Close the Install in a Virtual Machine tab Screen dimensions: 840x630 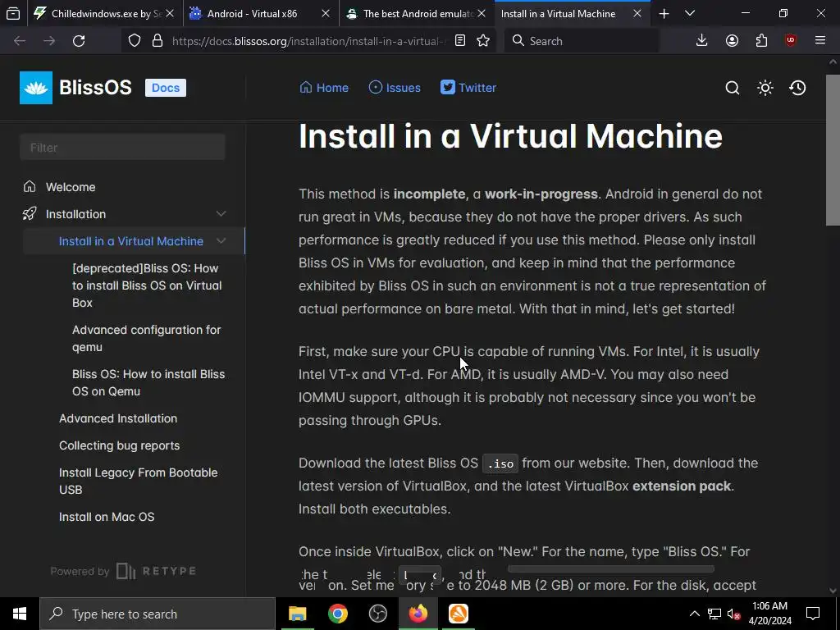pos(637,13)
